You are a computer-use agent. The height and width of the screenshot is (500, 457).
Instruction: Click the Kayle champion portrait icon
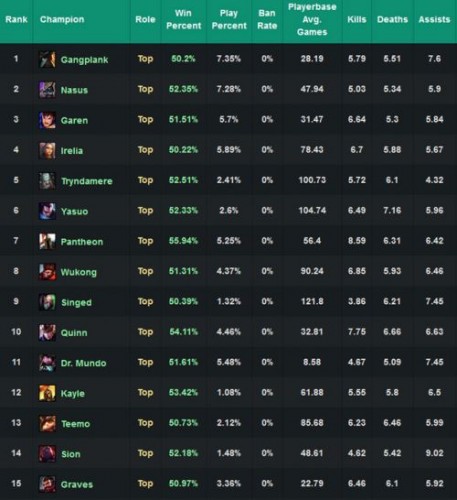click(47, 393)
